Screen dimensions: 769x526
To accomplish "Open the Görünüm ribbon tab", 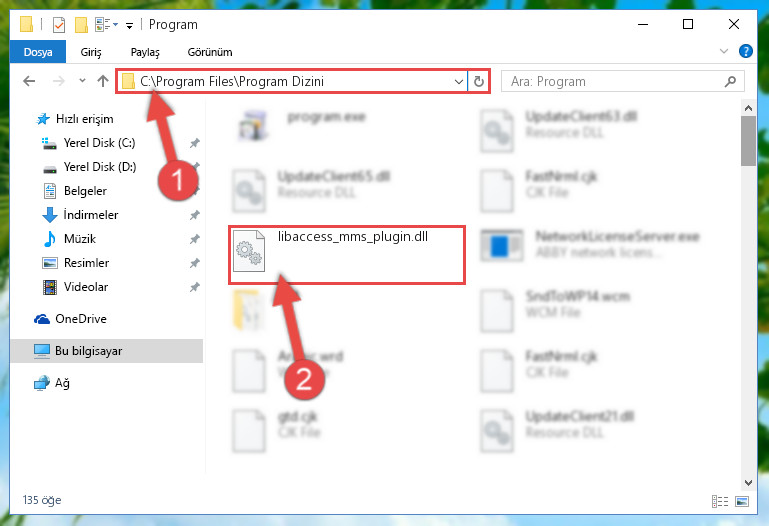I will point(210,52).
